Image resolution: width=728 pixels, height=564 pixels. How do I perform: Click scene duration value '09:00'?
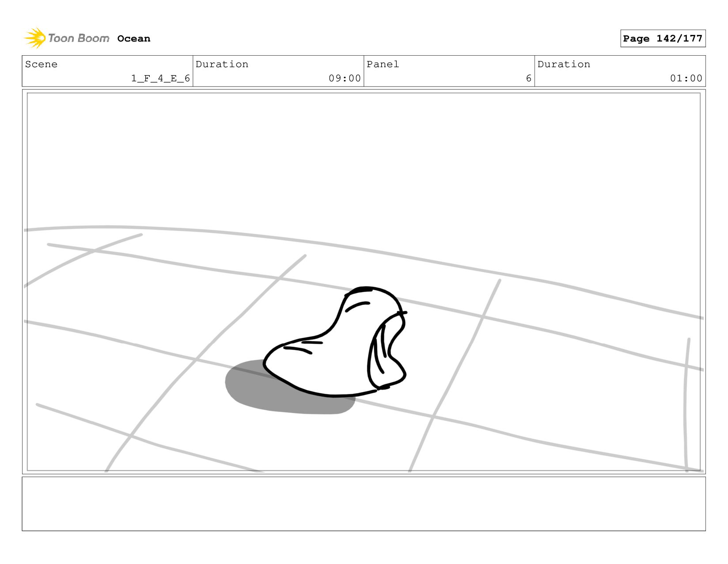345,78
